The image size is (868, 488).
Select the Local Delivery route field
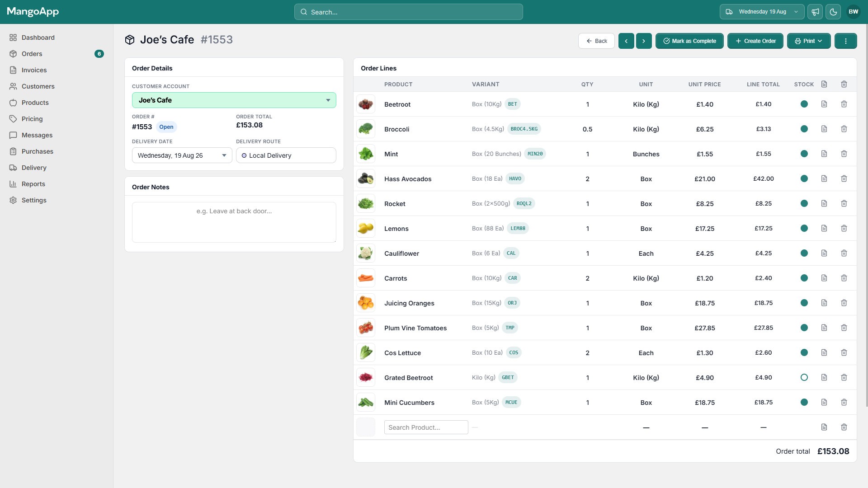coord(286,155)
